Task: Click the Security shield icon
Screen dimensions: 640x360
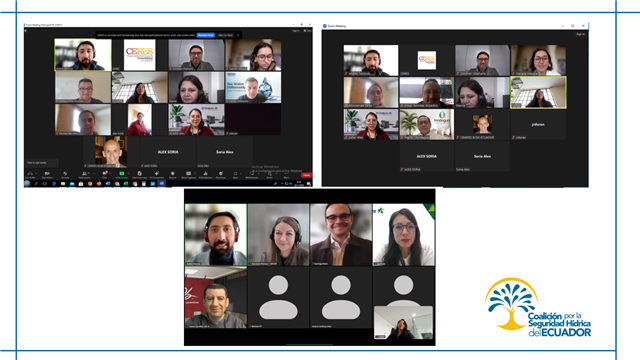Action: coord(65,173)
